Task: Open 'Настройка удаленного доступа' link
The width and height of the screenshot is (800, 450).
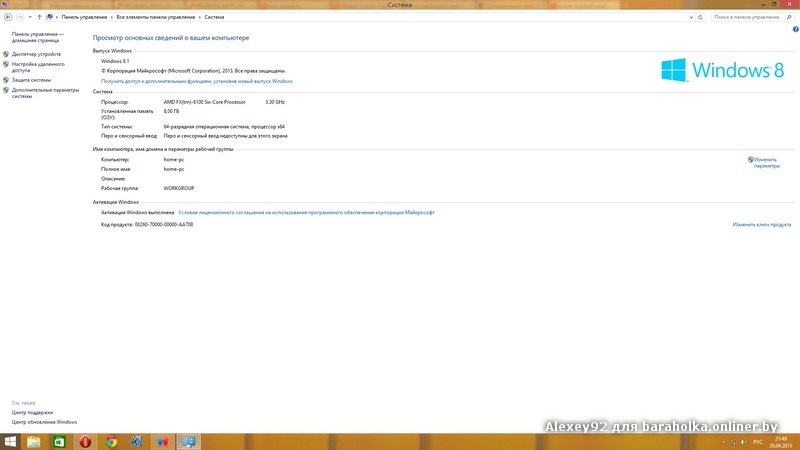Action: 38,67
